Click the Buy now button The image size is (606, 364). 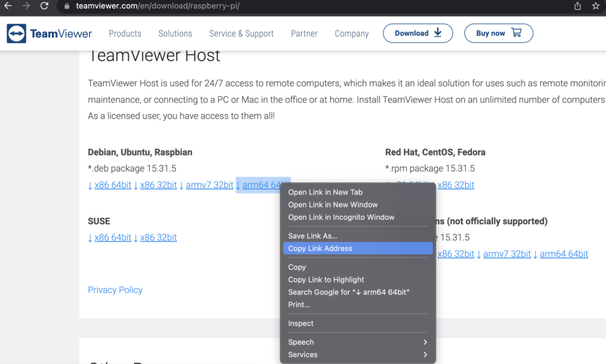498,33
